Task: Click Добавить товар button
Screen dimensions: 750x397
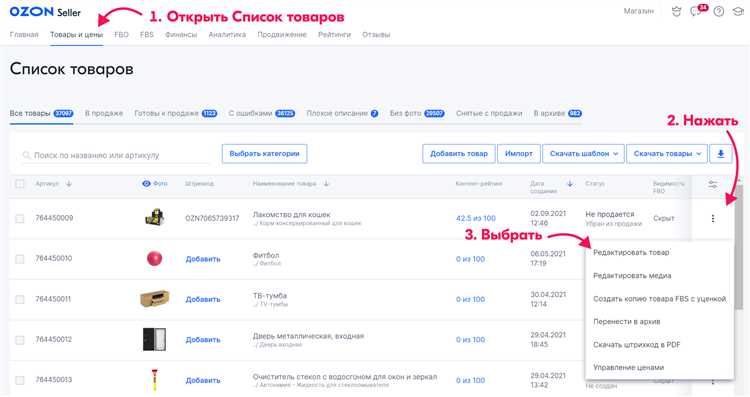Action: coord(459,154)
